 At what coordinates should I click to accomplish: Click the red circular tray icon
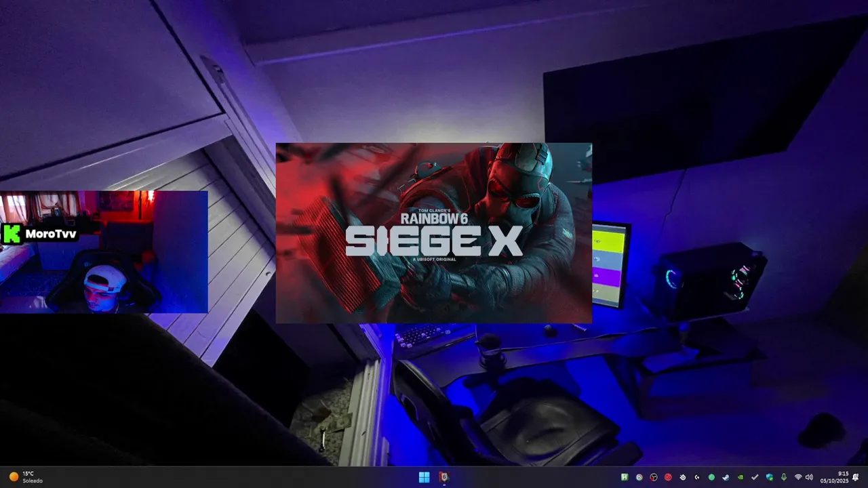pos(668,477)
